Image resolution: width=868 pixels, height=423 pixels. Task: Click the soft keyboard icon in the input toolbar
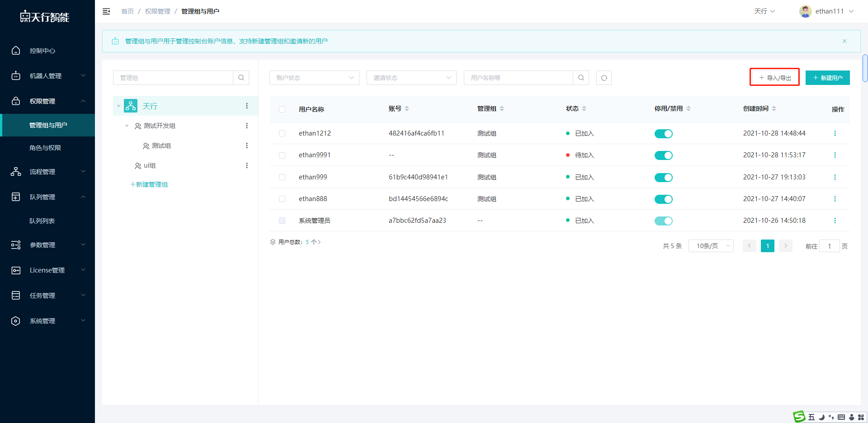coord(841,417)
